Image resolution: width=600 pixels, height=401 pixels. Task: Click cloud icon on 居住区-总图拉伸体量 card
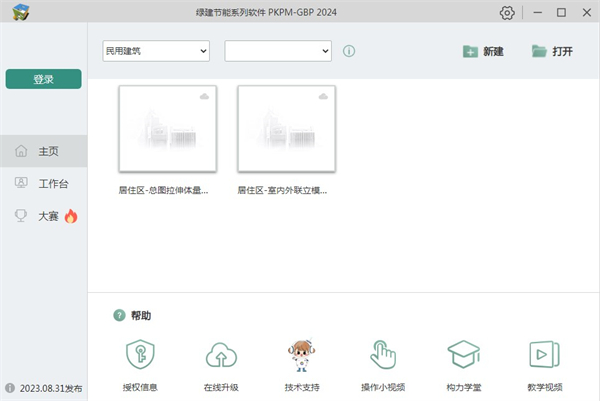click(x=204, y=96)
